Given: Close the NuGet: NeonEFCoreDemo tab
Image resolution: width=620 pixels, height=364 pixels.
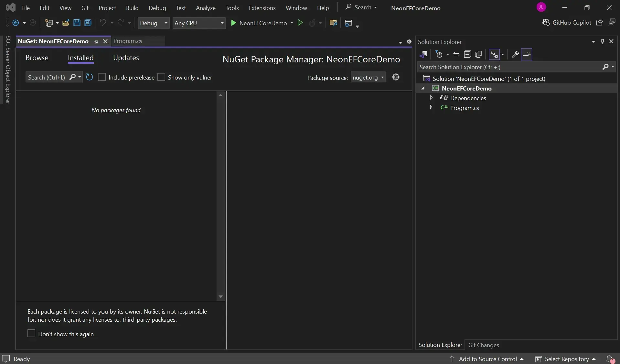Looking at the screenshot, I should point(105,41).
